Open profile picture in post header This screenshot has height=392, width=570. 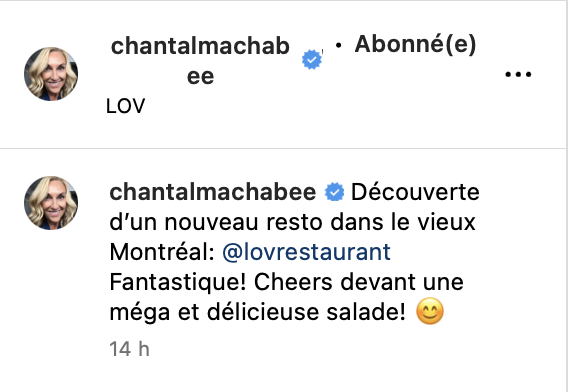(x=51, y=74)
